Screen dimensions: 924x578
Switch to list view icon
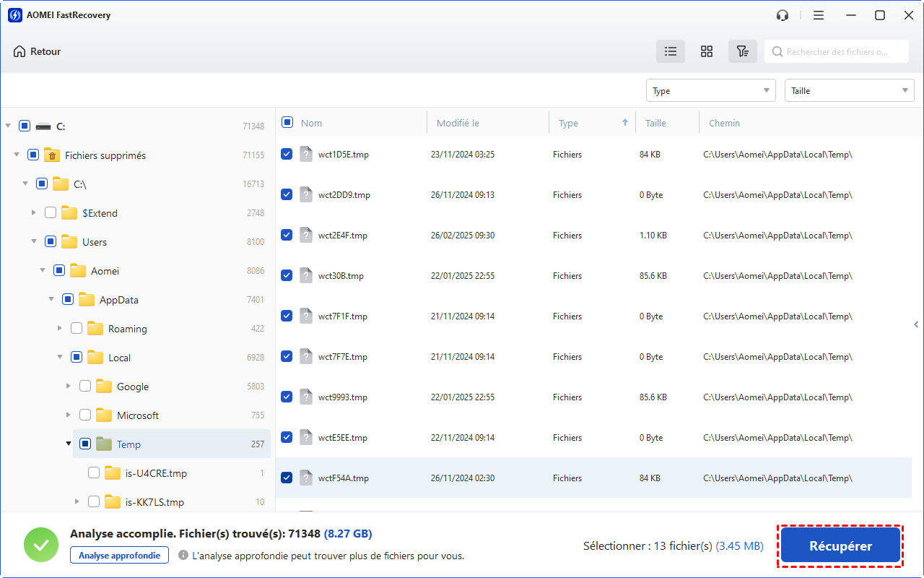point(671,51)
